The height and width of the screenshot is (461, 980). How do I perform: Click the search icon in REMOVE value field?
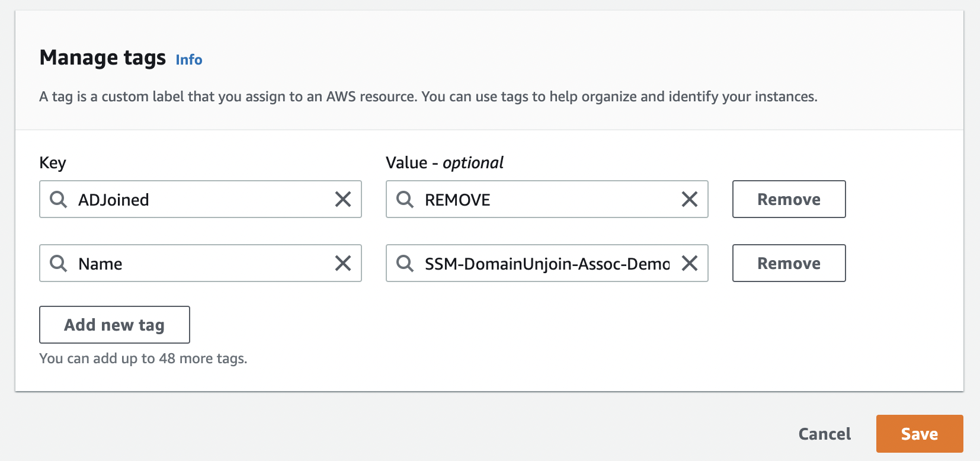pos(405,200)
